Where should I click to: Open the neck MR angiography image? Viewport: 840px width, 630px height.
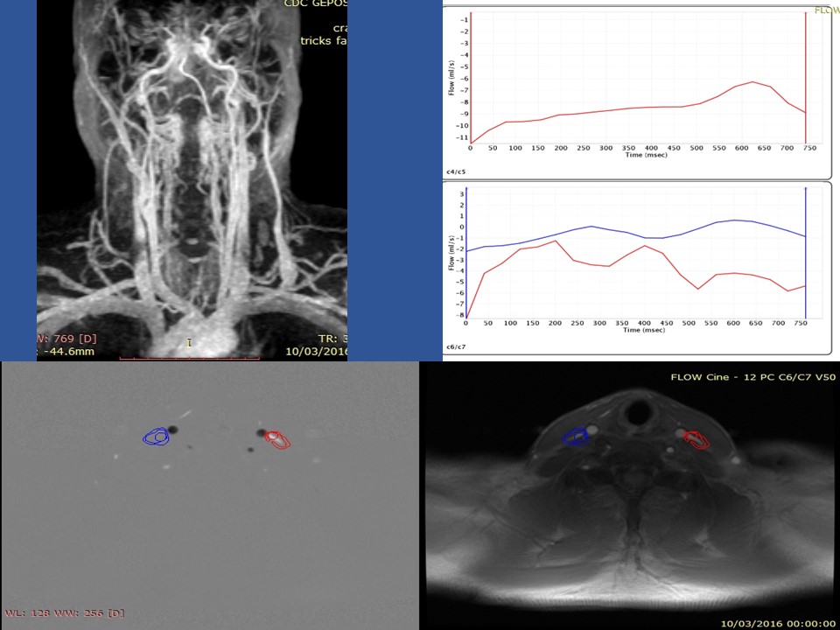pos(192,180)
